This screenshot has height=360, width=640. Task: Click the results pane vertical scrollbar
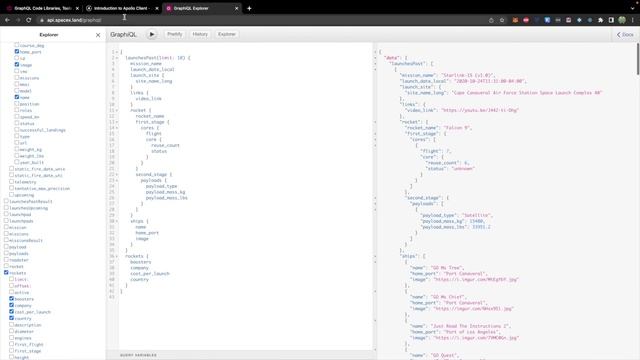[638, 59]
